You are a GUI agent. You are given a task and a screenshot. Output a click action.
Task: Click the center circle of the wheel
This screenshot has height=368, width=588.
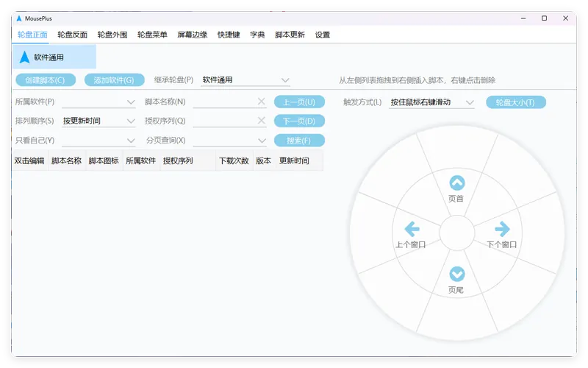tap(456, 233)
